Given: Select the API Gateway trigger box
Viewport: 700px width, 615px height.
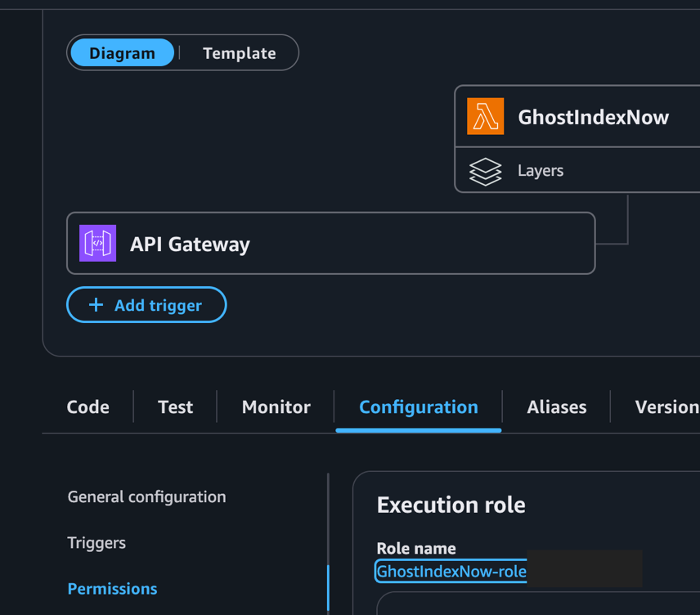Looking at the screenshot, I should tap(331, 243).
